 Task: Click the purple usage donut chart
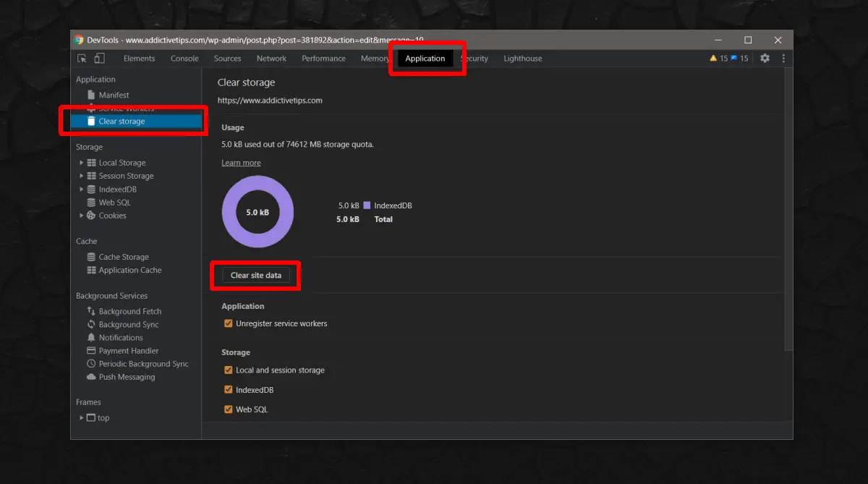pyautogui.click(x=258, y=212)
